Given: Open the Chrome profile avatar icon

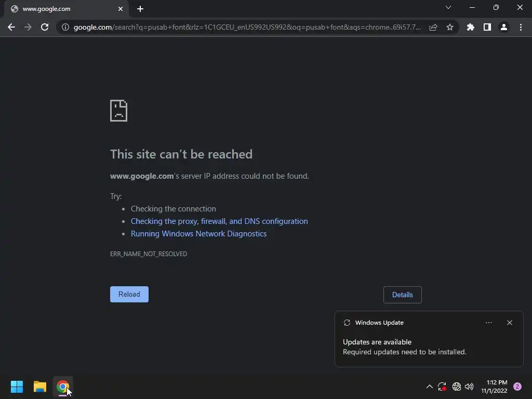Looking at the screenshot, I should 504,27.
